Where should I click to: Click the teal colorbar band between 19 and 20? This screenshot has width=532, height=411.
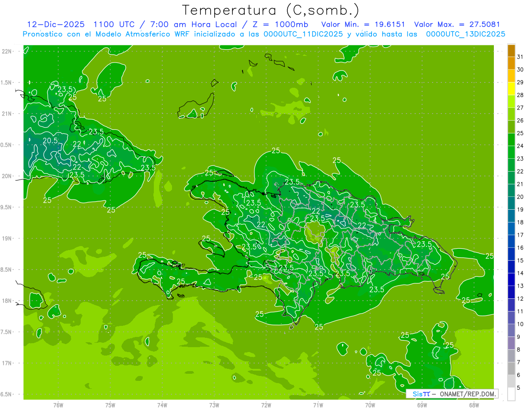pyautogui.click(x=511, y=203)
